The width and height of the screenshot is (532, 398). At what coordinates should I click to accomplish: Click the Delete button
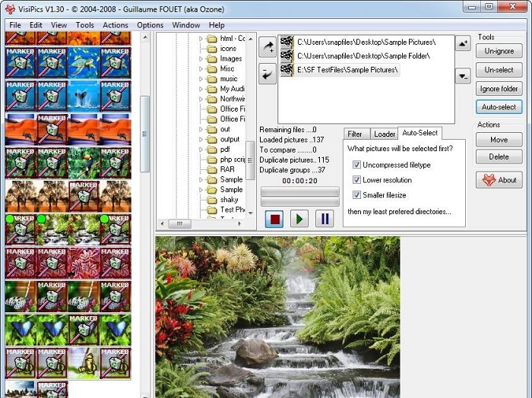click(499, 157)
